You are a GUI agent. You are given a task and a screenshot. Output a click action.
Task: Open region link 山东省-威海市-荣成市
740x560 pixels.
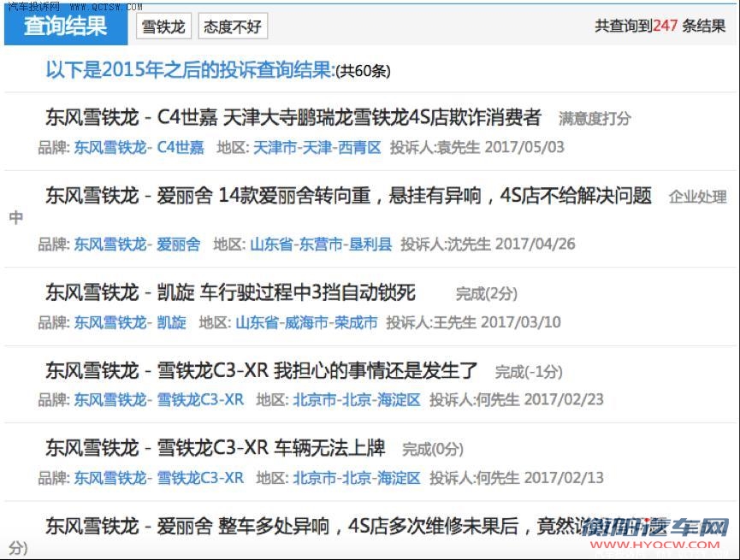[x=307, y=322]
